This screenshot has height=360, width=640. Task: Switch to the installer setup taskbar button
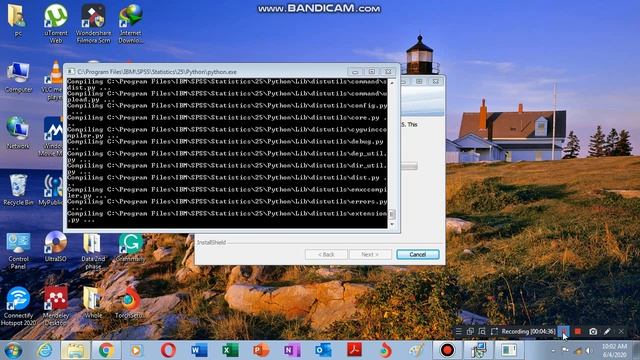pos(478,350)
